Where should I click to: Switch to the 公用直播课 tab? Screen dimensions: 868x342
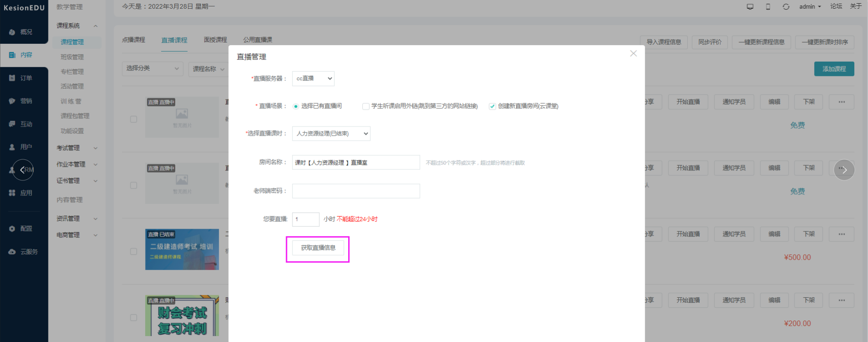coord(257,40)
